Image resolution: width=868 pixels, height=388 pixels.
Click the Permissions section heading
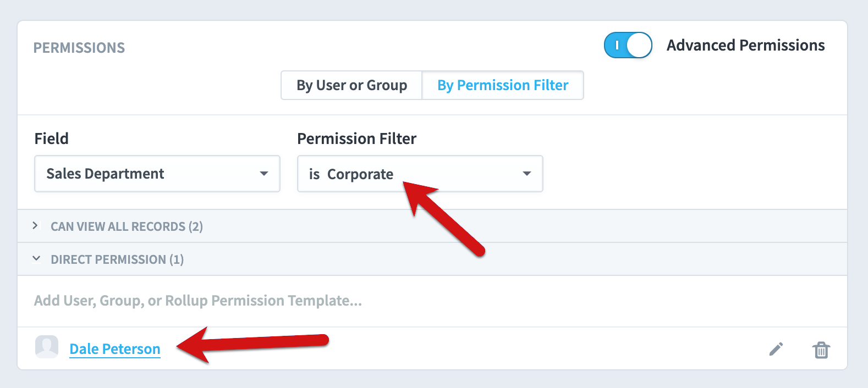(x=79, y=48)
